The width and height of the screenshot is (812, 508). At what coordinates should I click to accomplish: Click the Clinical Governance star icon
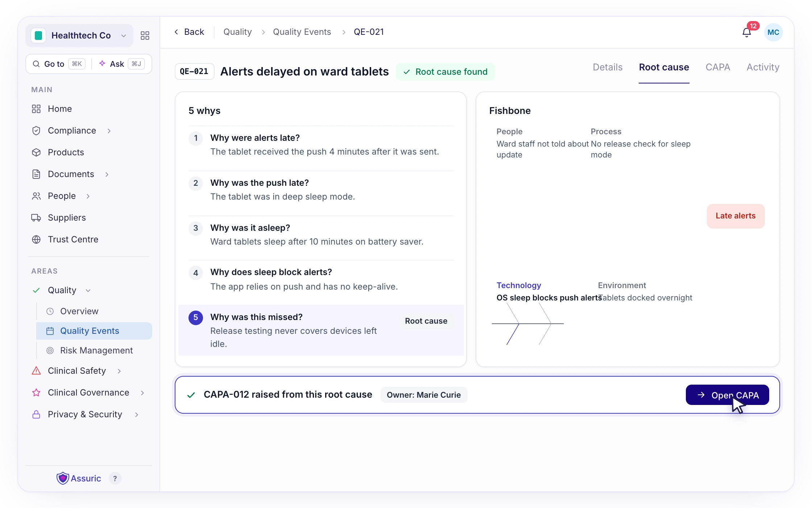pyautogui.click(x=36, y=393)
